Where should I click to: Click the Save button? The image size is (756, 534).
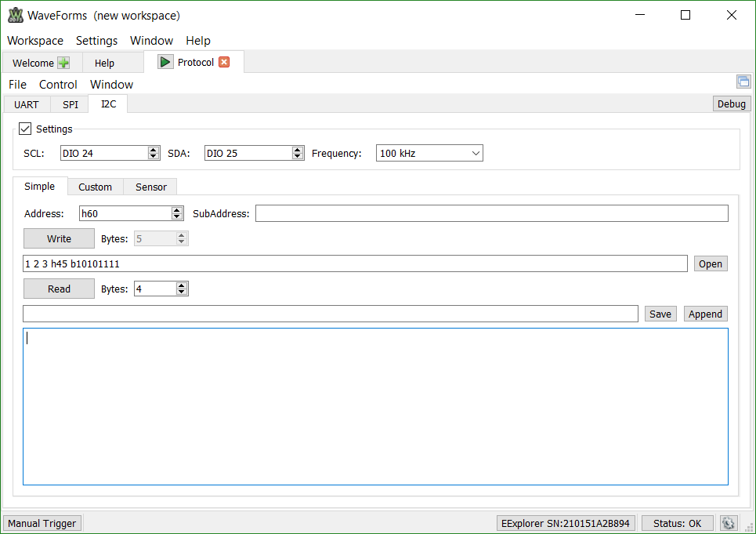tap(660, 314)
